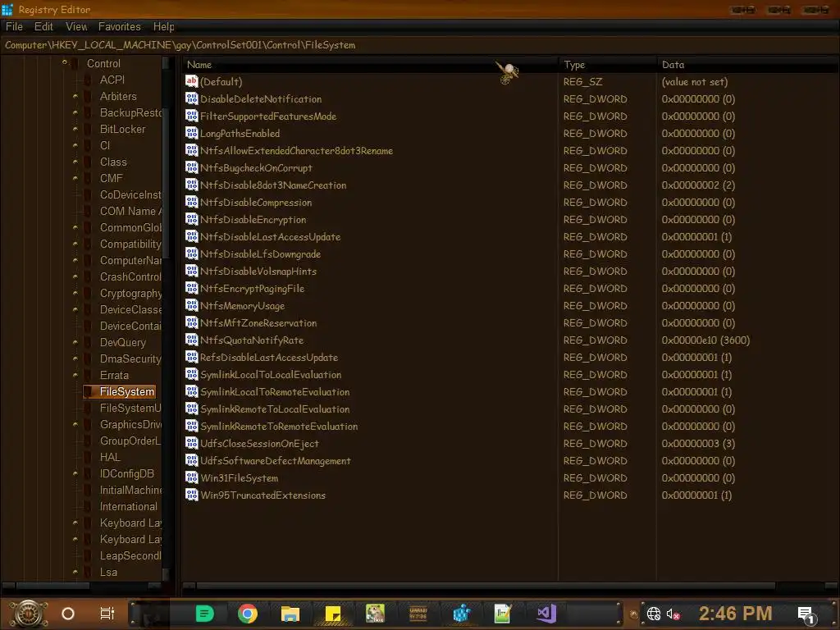This screenshot has height=630, width=840.
Task: Open Sticky Notes from taskbar
Action: (333, 614)
